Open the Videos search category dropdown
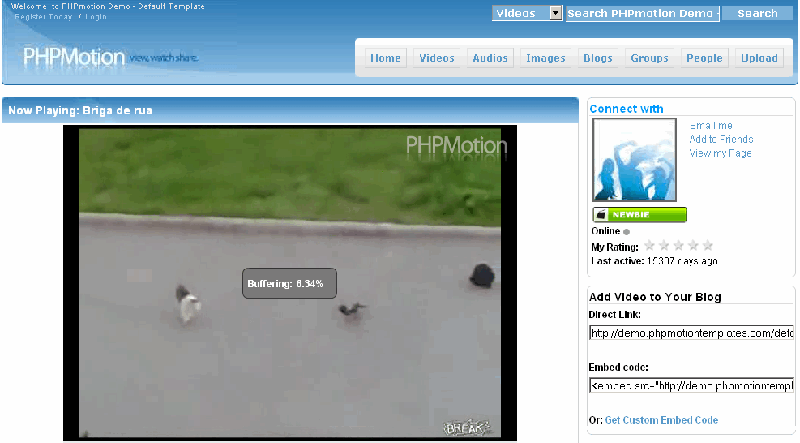 (527, 13)
